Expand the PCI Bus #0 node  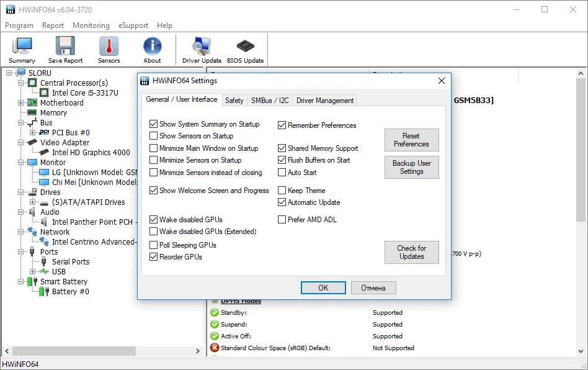33,132
